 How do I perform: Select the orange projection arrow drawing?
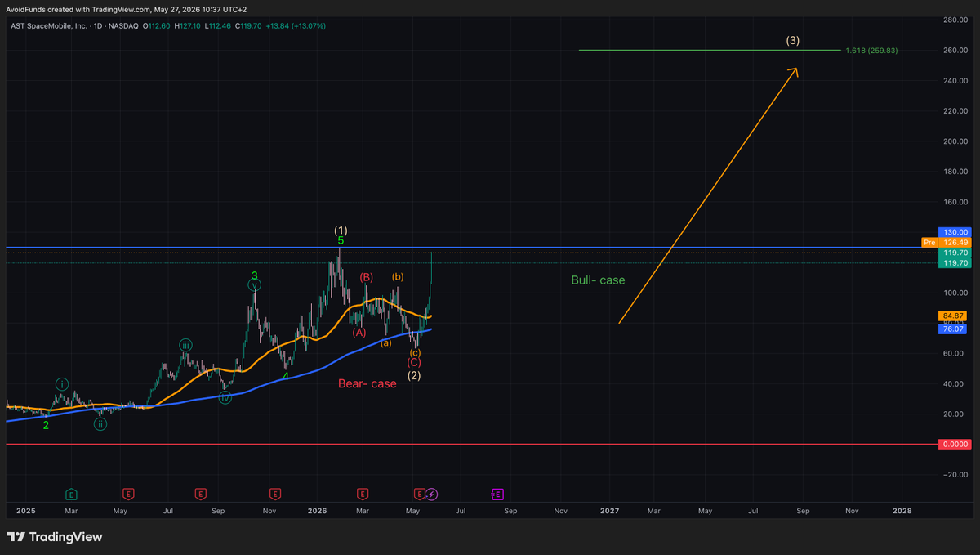[x=707, y=195]
